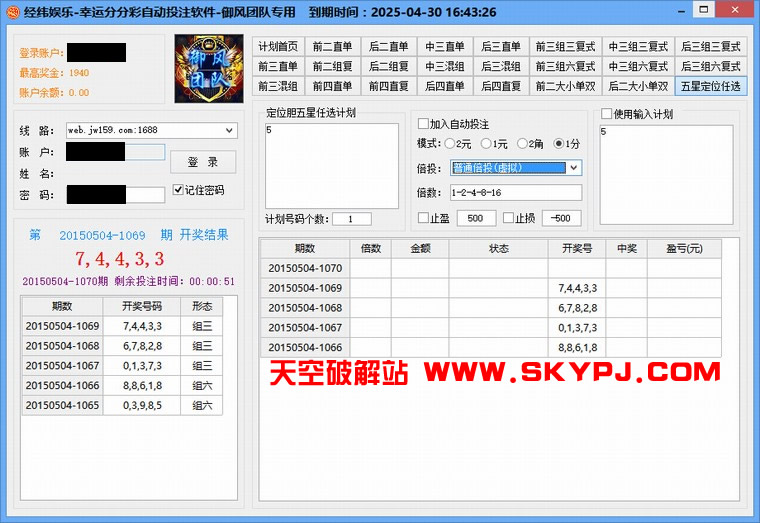Expand the 倍投 type dropdown
This screenshot has width=760, height=523.
573,168
